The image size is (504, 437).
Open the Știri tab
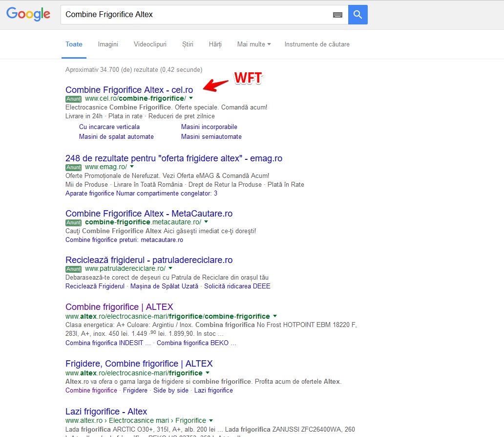click(x=188, y=44)
